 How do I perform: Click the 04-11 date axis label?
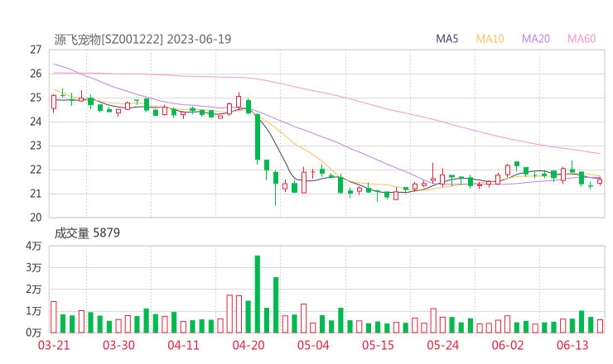183,345
